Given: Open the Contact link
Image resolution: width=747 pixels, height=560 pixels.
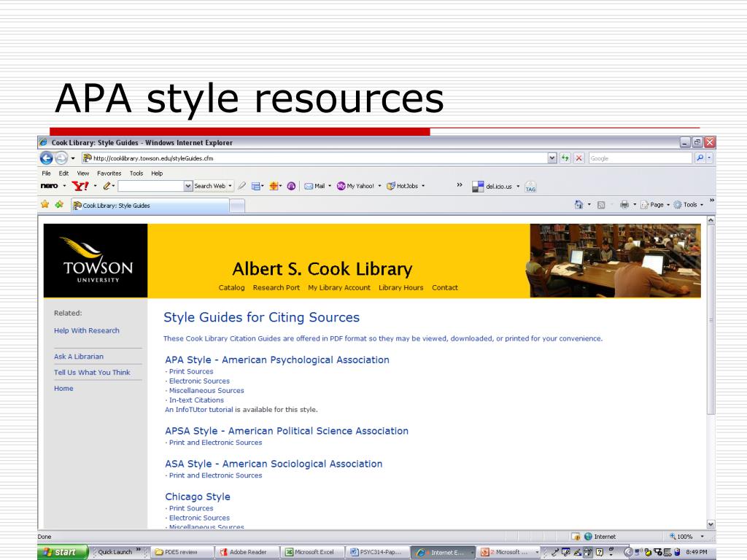Looking at the screenshot, I should pos(445,287).
